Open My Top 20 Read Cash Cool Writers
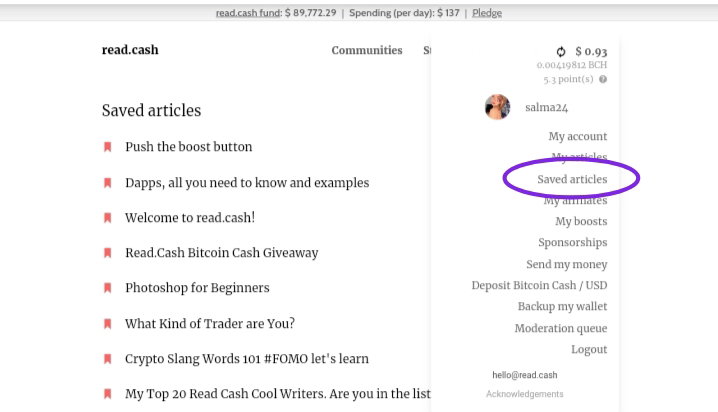 click(277, 394)
